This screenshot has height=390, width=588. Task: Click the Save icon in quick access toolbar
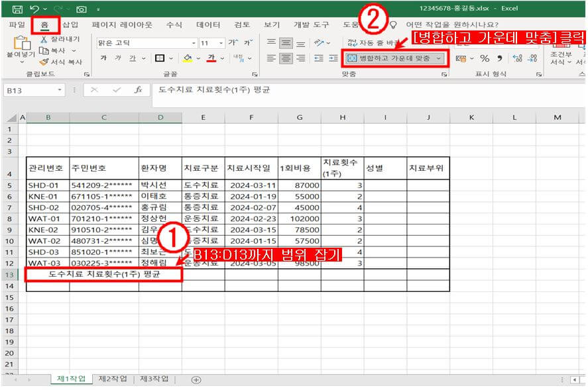17,9
